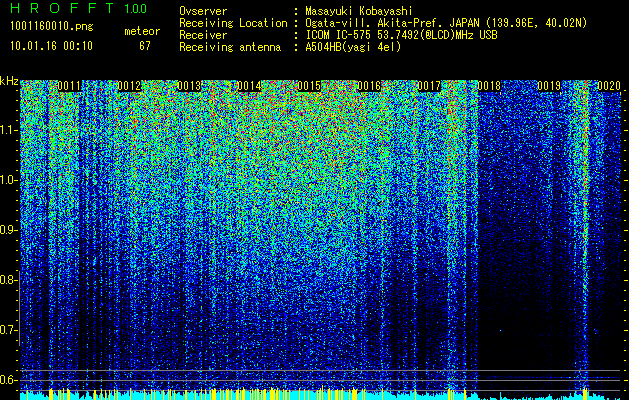This screenshot has width=629, height=400.
Task: Click the 0011 time marker
Action: coord(69,86)
